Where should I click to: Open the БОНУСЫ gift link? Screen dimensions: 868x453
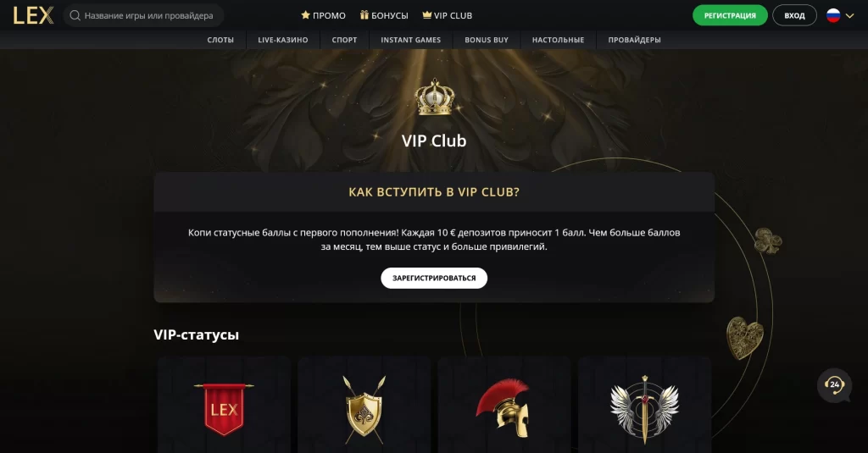click(x=384, y=15)
